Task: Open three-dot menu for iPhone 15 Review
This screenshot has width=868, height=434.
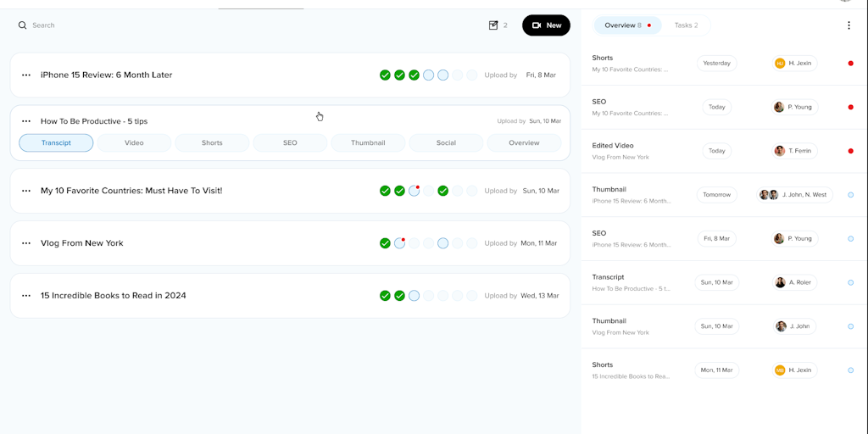Action: 26,75
